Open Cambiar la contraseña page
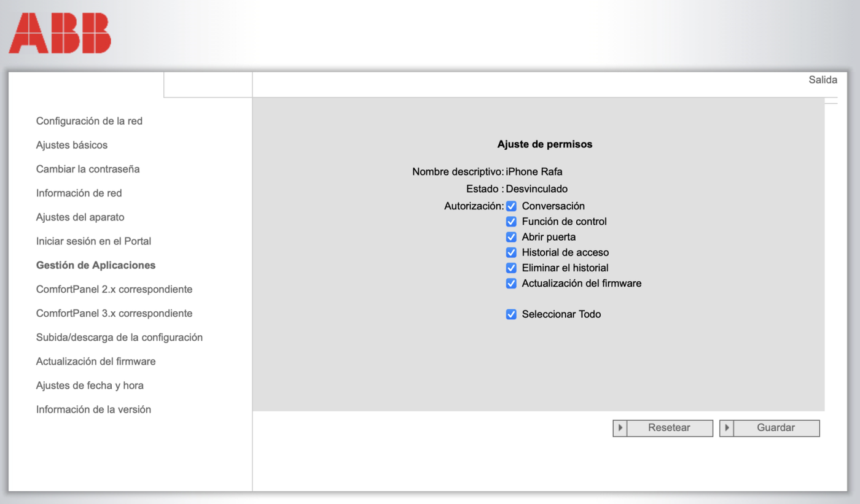The height and width of the screenshot is (504, 860). [x=88, y=169]
